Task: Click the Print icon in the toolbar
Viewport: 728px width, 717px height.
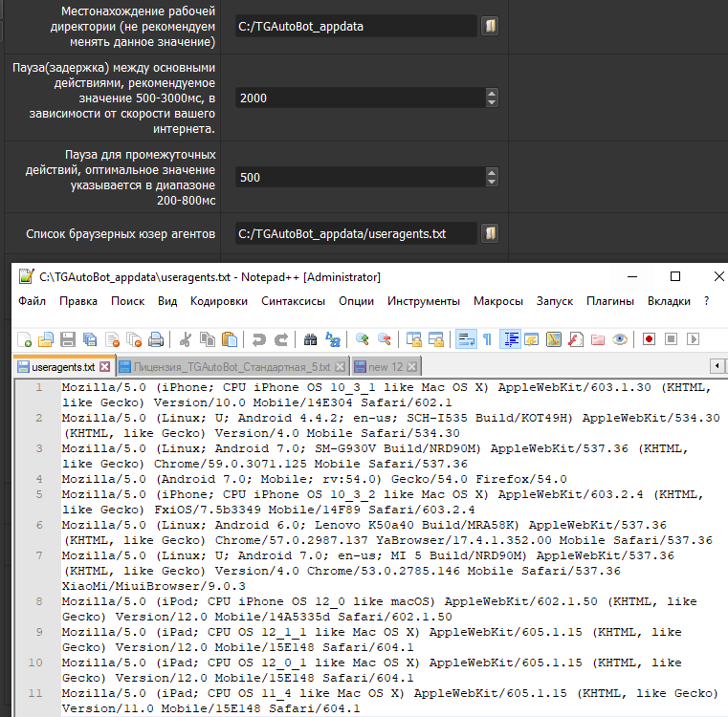Action: [x=156, y=338]
